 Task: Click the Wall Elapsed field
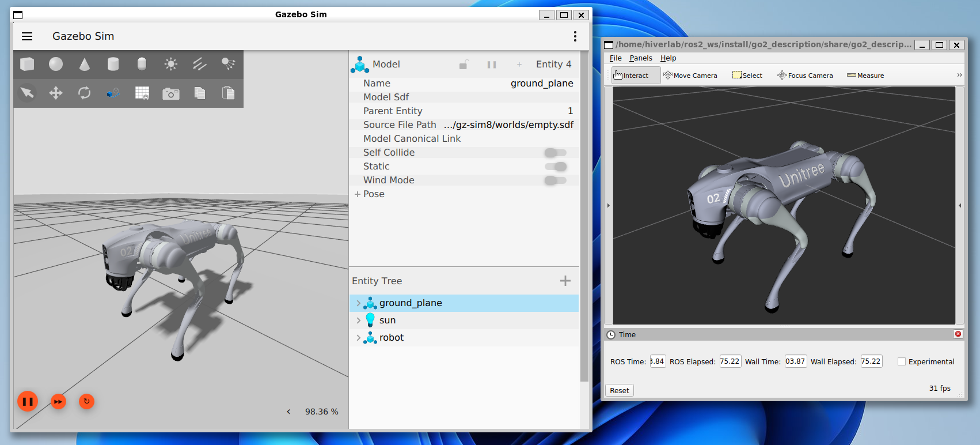coord(871,361)
